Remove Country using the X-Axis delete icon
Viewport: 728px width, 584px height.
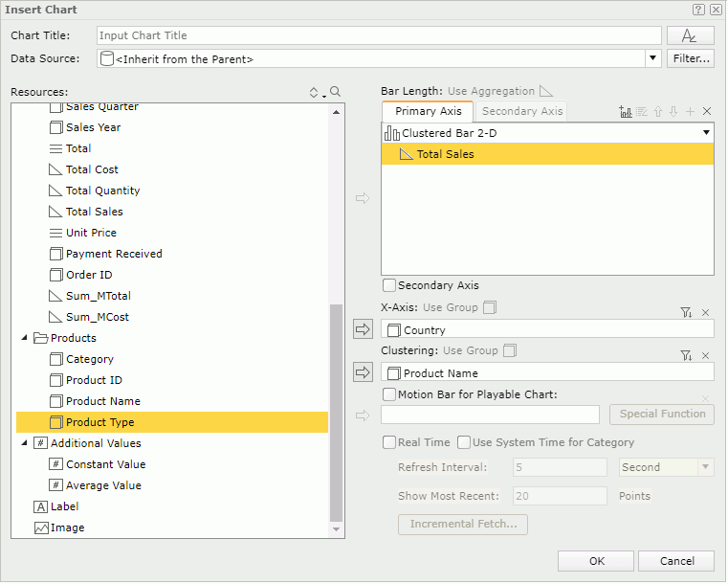point(706,312)
